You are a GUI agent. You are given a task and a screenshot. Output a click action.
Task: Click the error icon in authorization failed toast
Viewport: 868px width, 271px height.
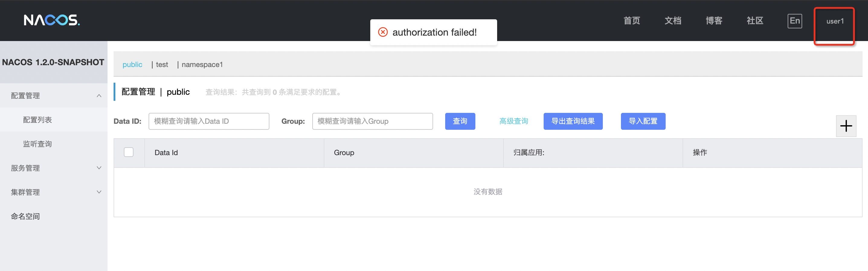pos(383,32)
